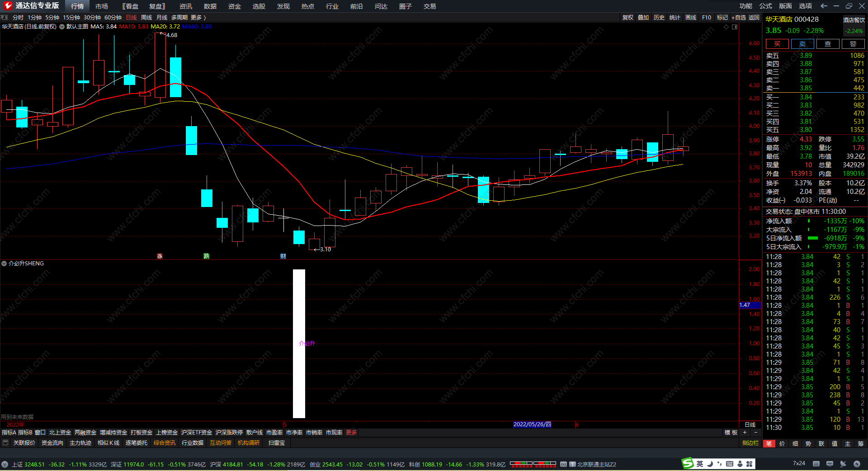Open the 画线 drawing tools menu
Screen dimensions: 868x471
pos(691,17)
